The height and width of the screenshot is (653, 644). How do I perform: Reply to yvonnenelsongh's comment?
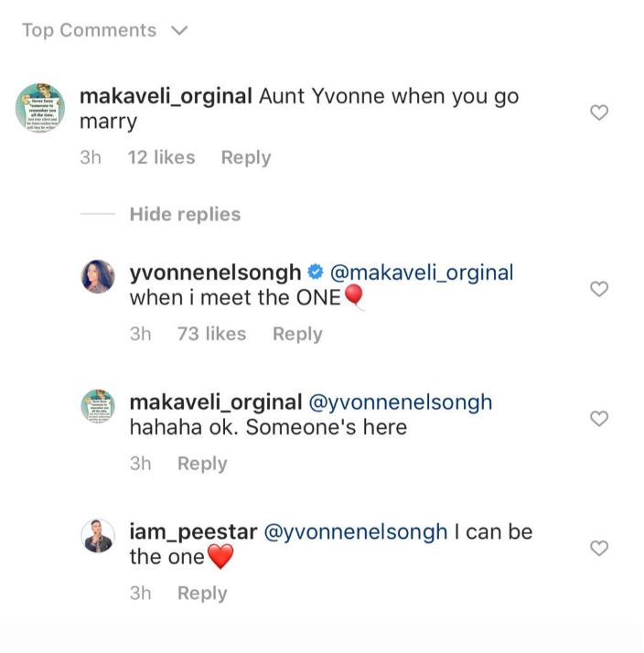click(296, 334)
